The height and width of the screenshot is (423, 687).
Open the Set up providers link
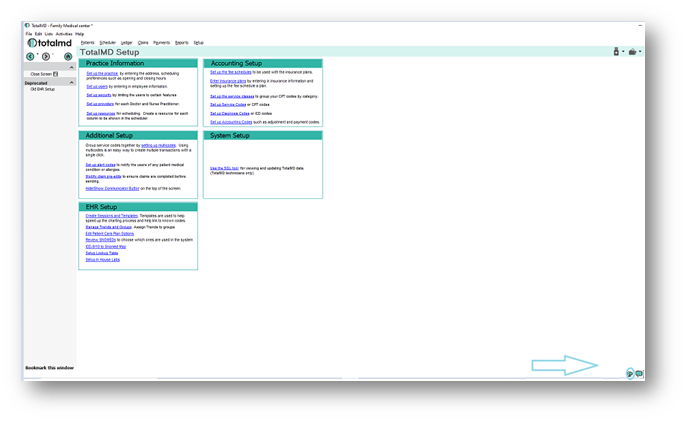(x=100, y=104)
